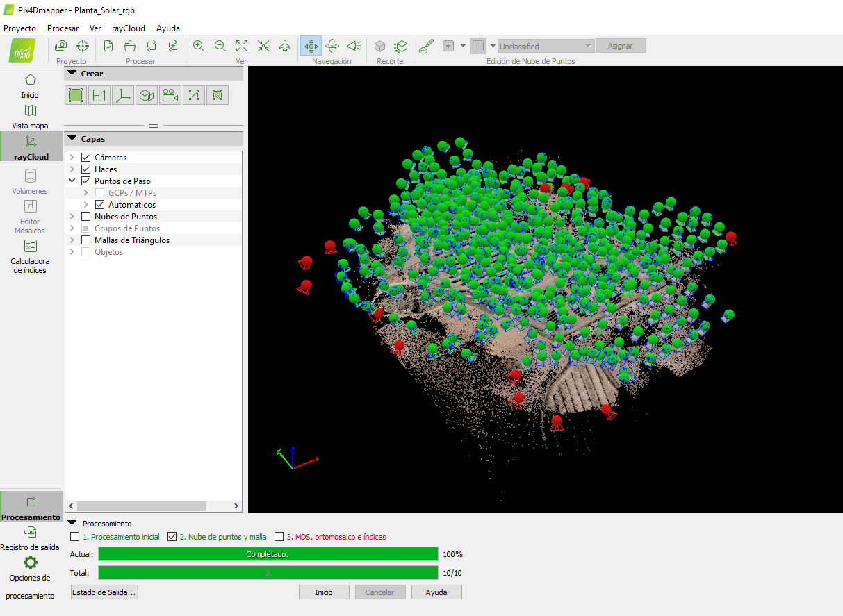Click the zoom out magnifier icon
The image size is (843, 616).
[x=220, y=46]
